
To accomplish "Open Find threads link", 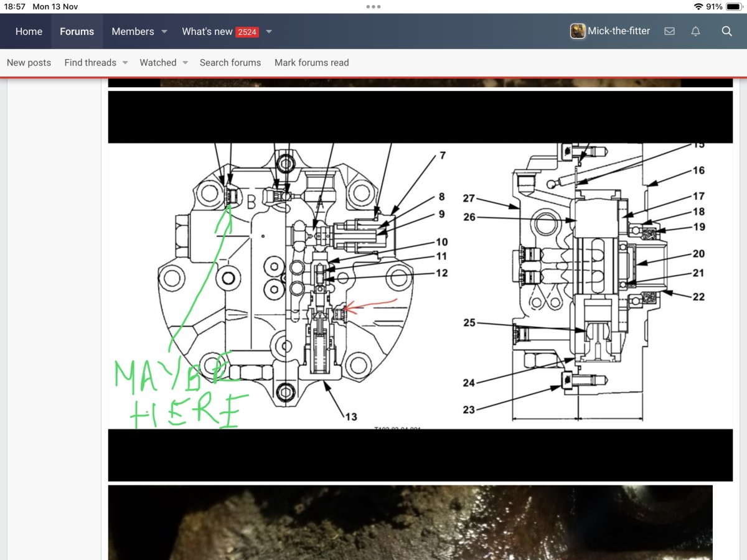I will [90, 62].
